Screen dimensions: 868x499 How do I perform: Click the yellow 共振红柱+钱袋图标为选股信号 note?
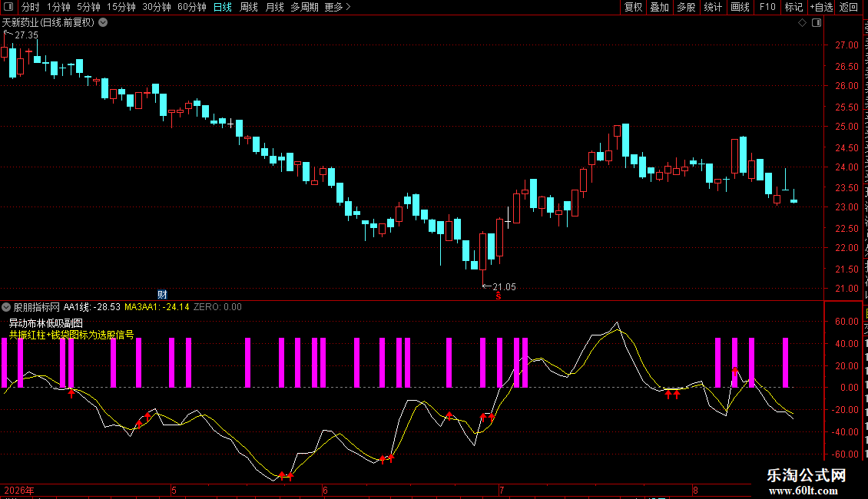[71, 335]
